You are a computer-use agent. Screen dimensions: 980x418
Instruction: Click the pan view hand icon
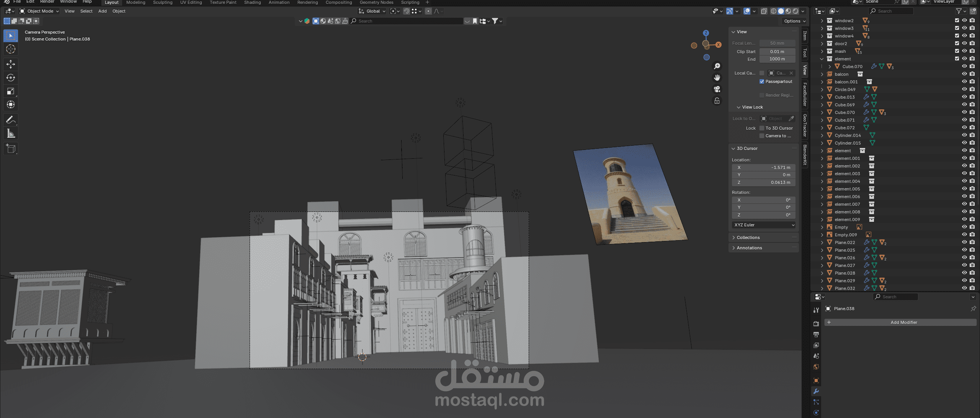coord(717,78)
